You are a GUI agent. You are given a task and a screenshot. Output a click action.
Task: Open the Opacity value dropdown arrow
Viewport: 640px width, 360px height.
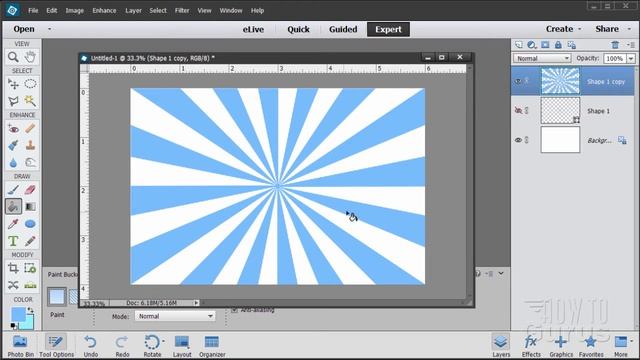click(x=631, y=58)
